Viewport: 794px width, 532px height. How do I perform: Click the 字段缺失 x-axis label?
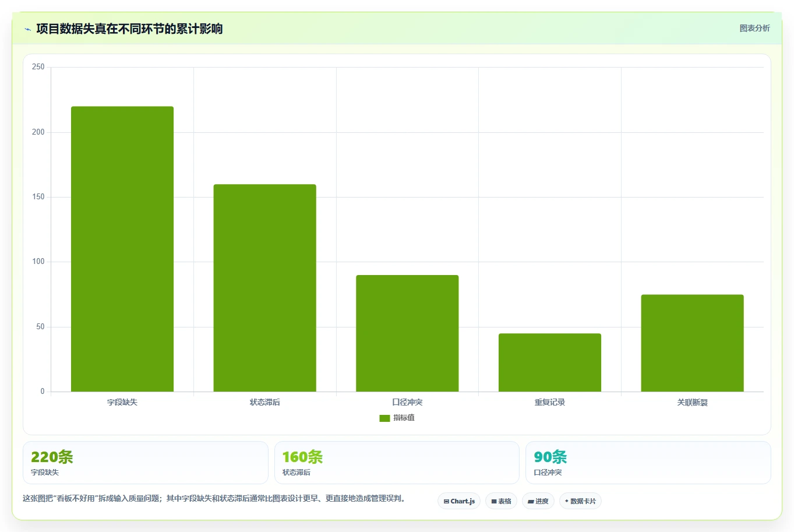pos(122,403)
